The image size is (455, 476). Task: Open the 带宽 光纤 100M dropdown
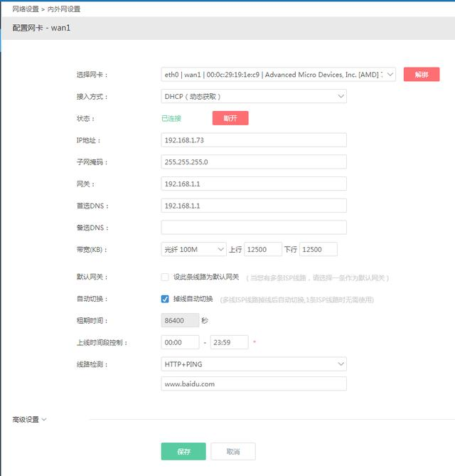click(193, 250)
